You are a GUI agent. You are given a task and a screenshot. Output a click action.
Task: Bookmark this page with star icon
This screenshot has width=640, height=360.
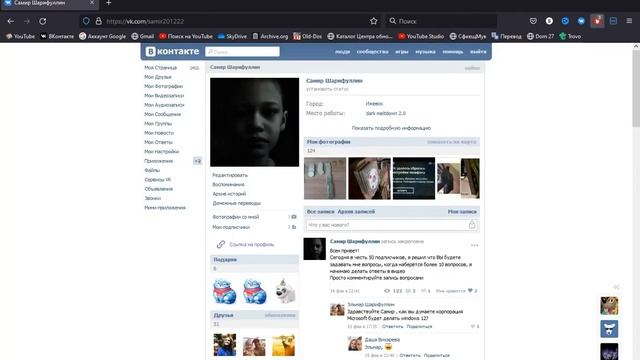[373, 21]
